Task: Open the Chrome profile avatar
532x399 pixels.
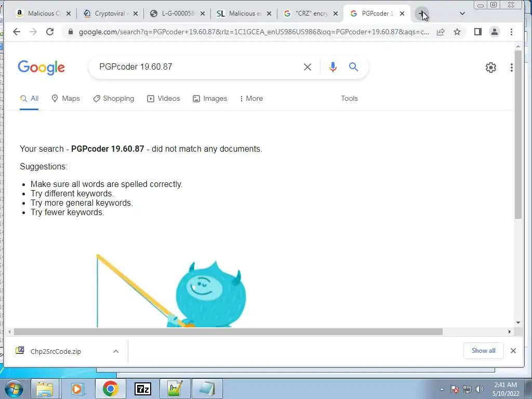Action: (495, 32)
